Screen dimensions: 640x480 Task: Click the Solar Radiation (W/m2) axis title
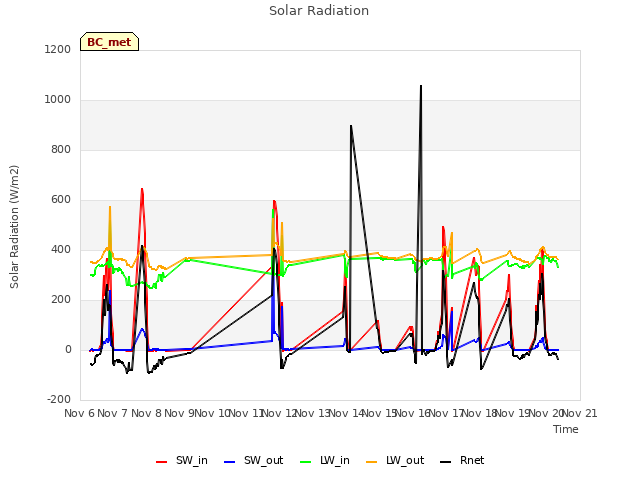point(14,227)
